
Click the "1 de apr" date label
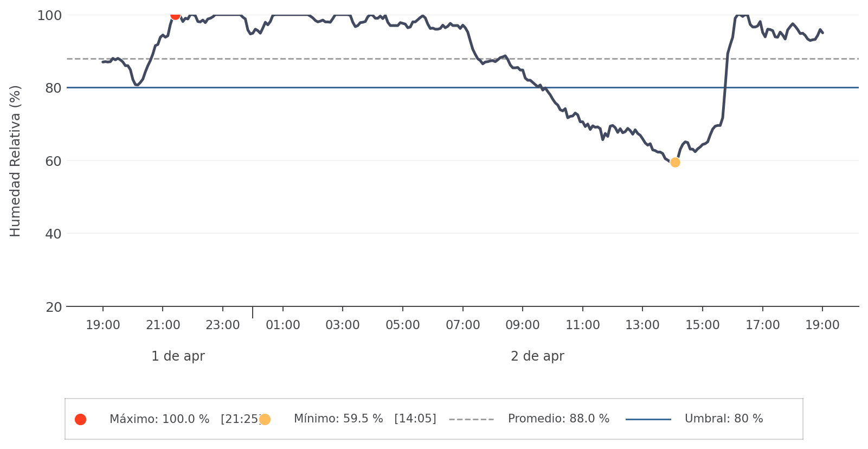click(x=178, y=356)
